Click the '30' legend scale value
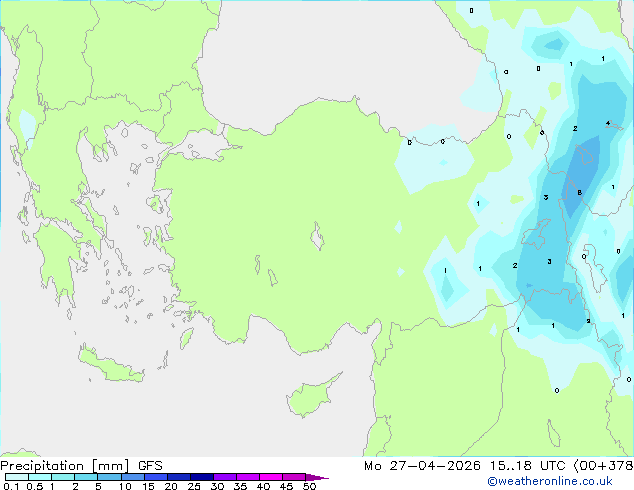This screenshot has width=634, height=490. [217, 486]
